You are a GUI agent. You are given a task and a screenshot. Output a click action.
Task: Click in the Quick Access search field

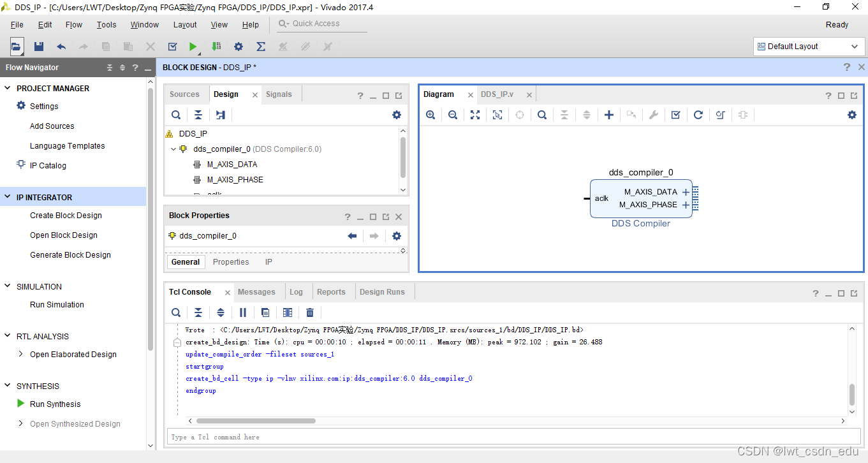tap(322, 24)
